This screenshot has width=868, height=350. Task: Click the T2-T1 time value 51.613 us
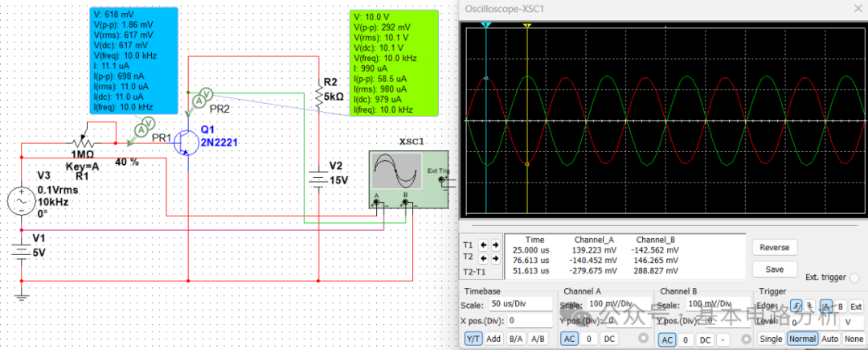point(530,271)
